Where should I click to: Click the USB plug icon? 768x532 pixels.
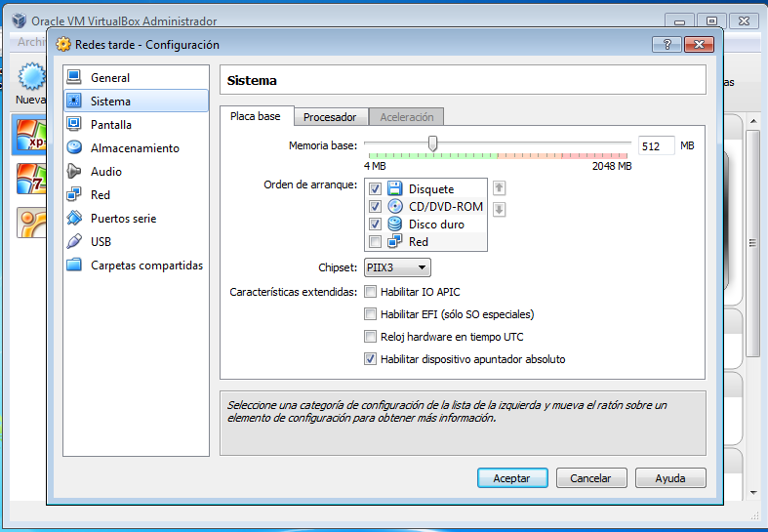point(74,241)
